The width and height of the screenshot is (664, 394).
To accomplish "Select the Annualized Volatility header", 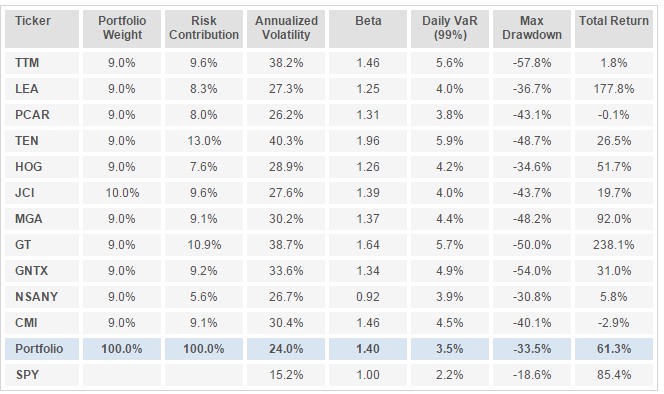I will 286,29.
